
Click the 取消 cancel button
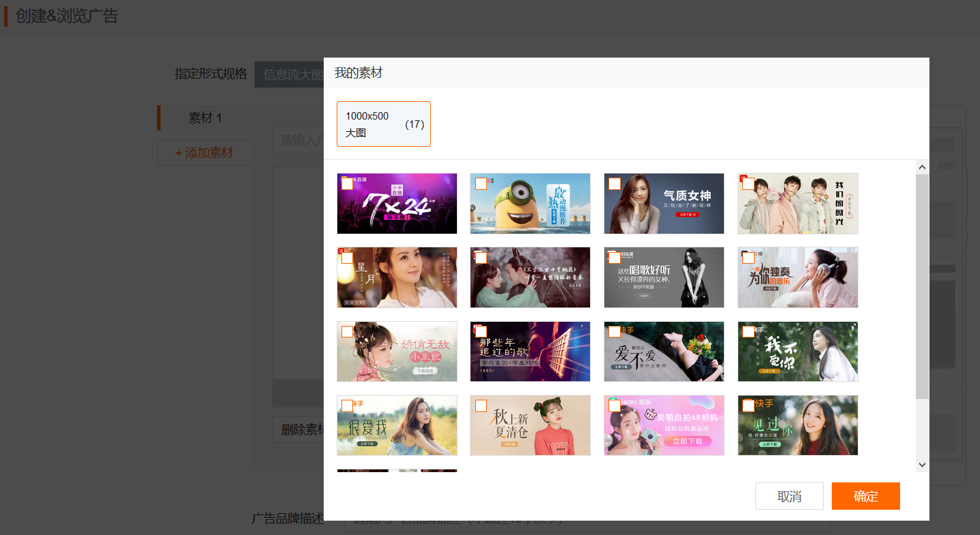click(x=789, y=496)
